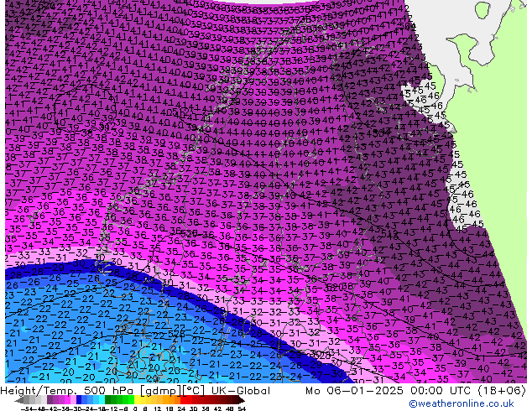
Task: Click the 'Mo 06-01-2025 00:00 UTC (18+06)' timestamp
Action: (415, 391)
